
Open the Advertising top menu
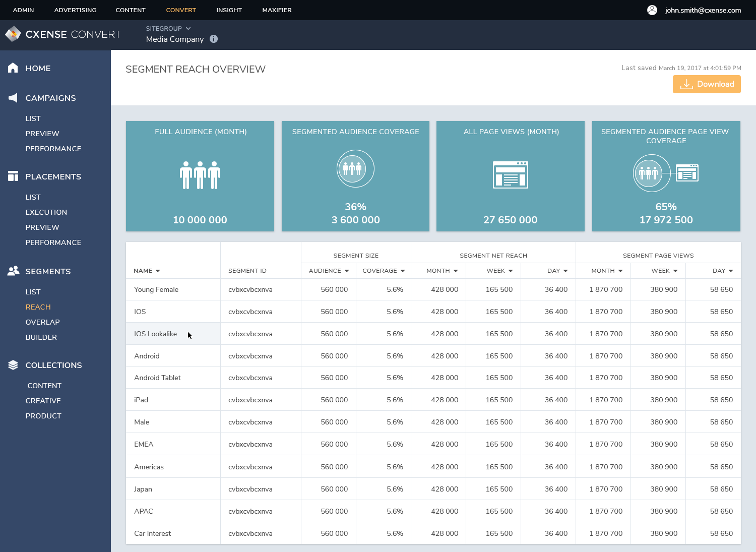75,10
